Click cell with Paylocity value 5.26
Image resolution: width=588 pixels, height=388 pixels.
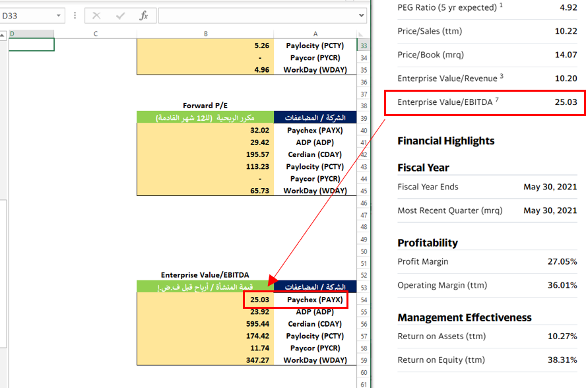pos(205,46)
